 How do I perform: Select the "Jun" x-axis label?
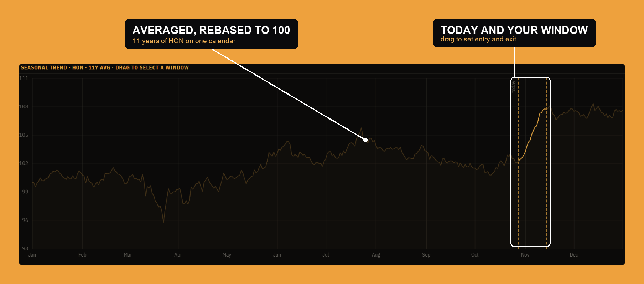(x=277, y=255)
